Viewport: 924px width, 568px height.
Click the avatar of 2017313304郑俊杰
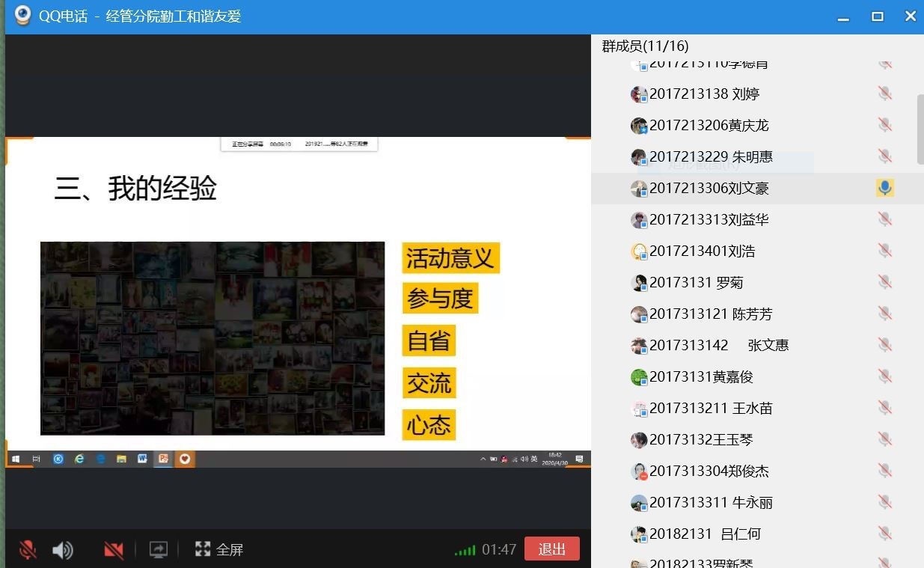[x=638, y=471]
